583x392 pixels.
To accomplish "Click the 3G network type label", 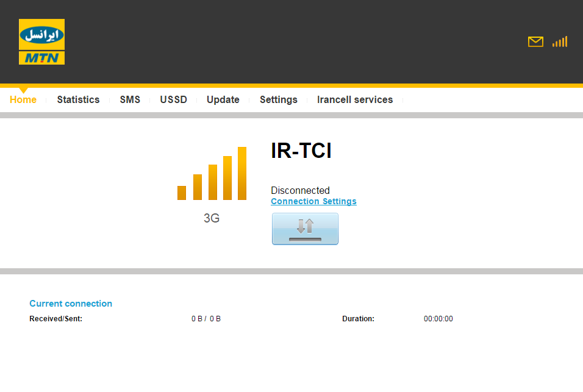I will tap(212, 218).
